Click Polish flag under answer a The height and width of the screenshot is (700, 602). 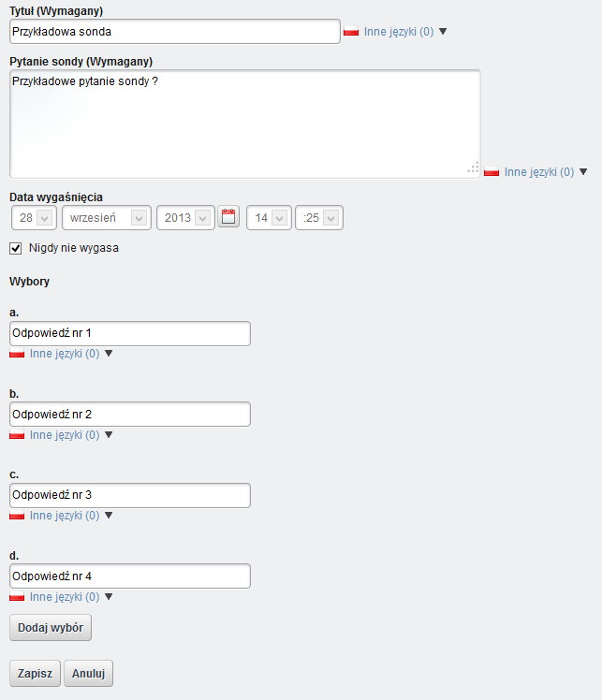(17, 354)
